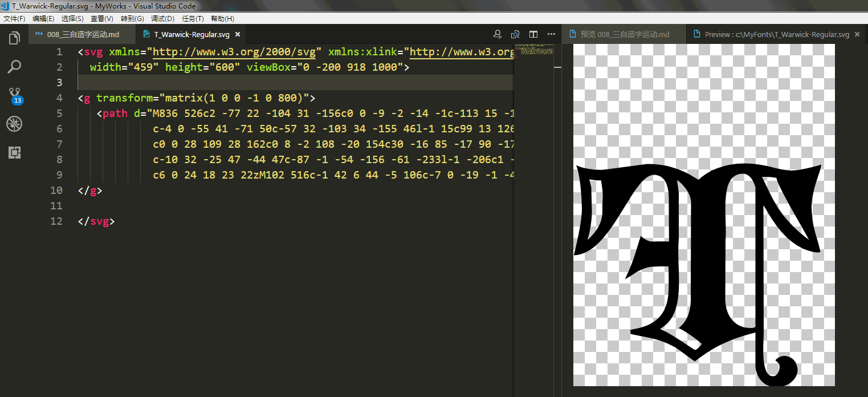Click line number 5 in gutter
The height and width of the screenshot is (397, 868).
[x=59, y=114]
